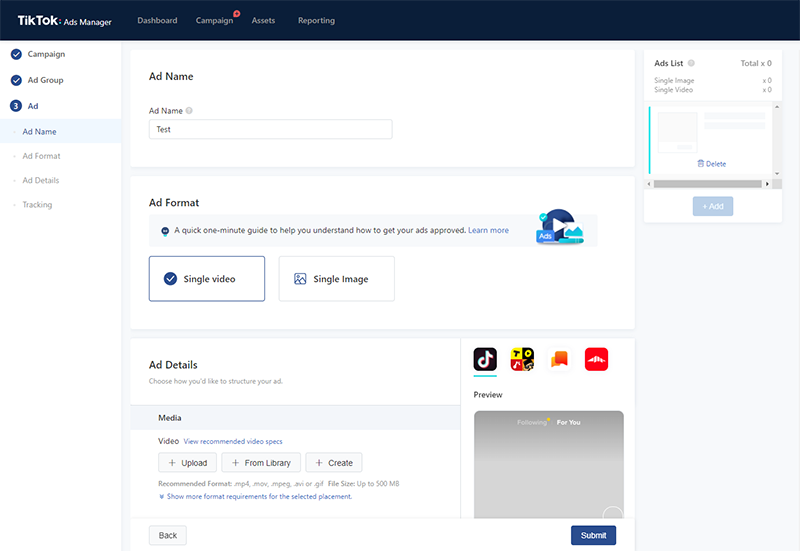
Task: Open View recommended video specs link
Action: pos(233,441)
